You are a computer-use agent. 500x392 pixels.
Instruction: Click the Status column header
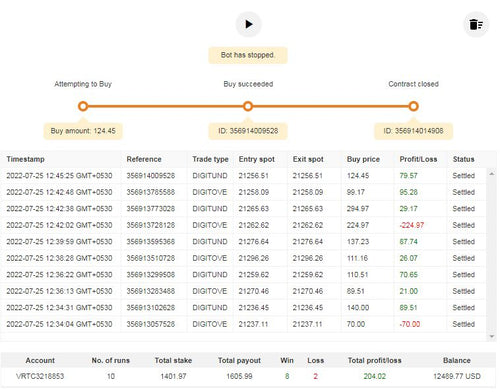pyautogui.click(x=463, y=159)
